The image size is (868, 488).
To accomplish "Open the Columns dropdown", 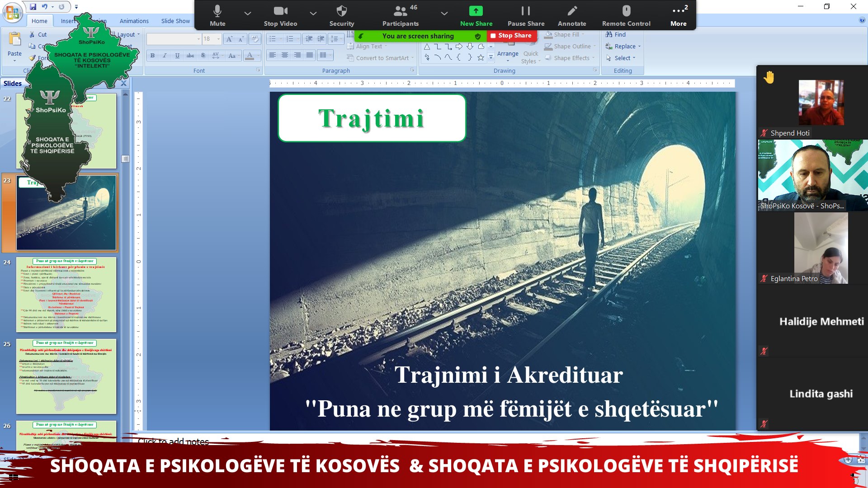I will pos(325,55).
